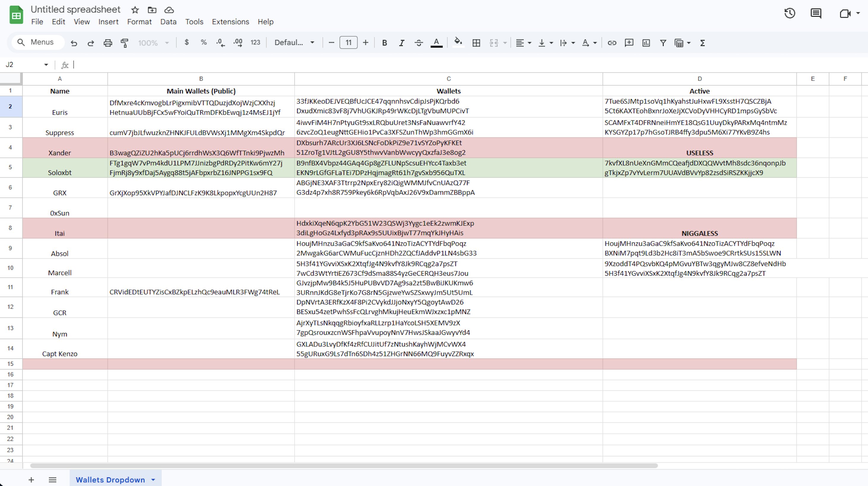868x486 pixels.
Task: Star the Untitled spreadsheet
Action: 135,10
